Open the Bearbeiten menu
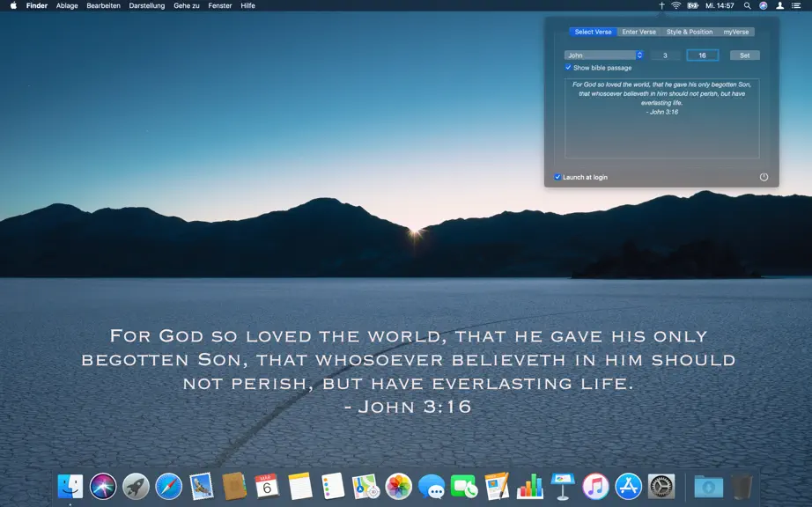Image resolution: width=812 pixels, height=507 pixels. pos(103,5)
